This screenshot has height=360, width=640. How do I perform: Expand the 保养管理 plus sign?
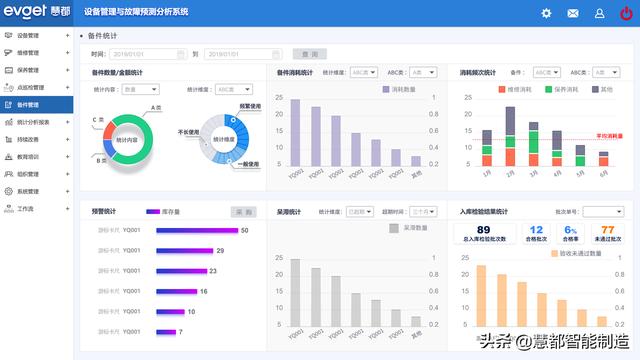67,70
